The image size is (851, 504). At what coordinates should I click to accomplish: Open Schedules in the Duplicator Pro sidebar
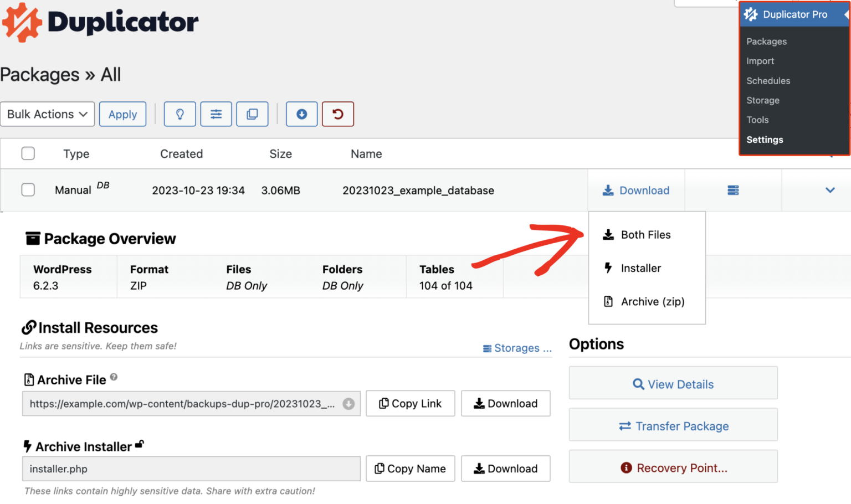tap(768, 81)
